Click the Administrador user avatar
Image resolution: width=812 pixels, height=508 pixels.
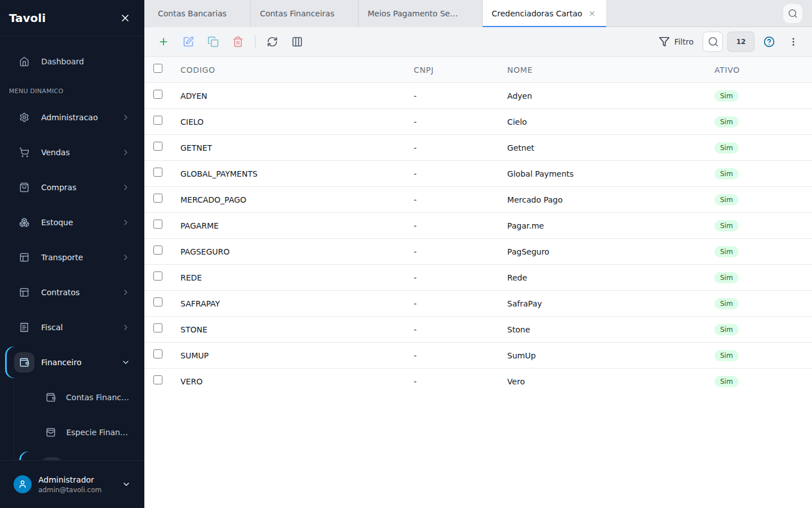tap(23, 484)
